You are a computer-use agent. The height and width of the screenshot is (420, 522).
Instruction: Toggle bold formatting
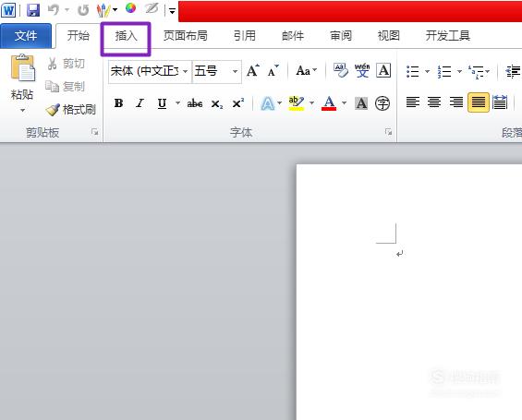tap(118, 103)
